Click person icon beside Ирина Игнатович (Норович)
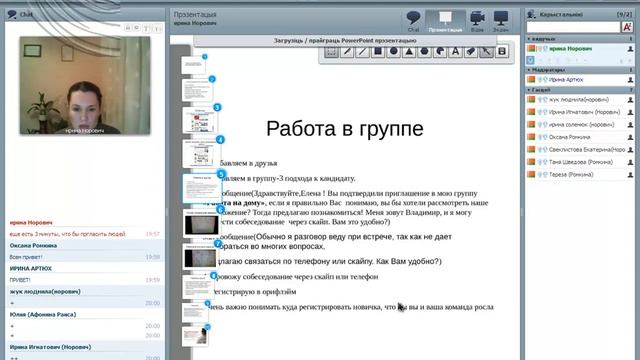Viewport: 640px width, 360px height. pos(630,112)
